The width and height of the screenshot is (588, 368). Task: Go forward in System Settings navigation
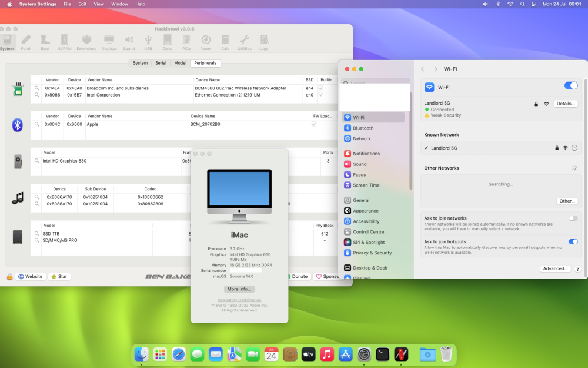(435, 69)
